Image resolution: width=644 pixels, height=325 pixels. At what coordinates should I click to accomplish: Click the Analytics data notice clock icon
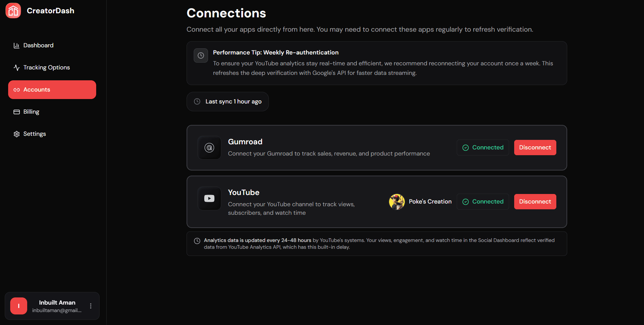click(x=197, y=241)
